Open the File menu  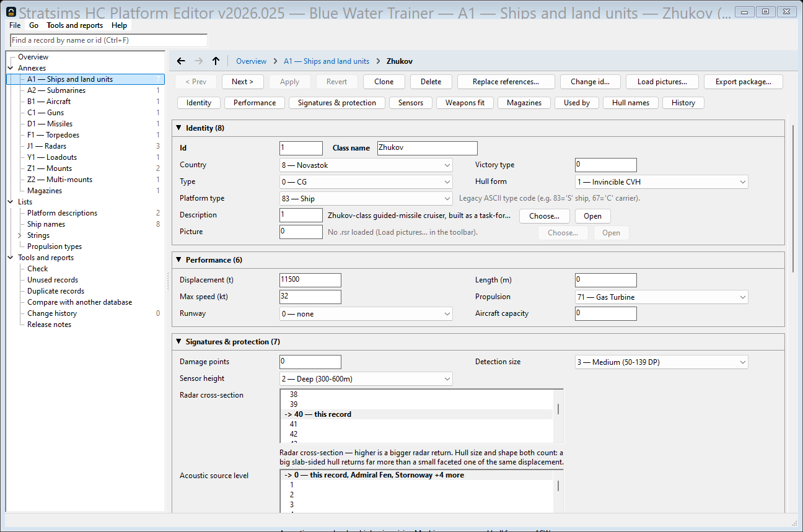15,25
